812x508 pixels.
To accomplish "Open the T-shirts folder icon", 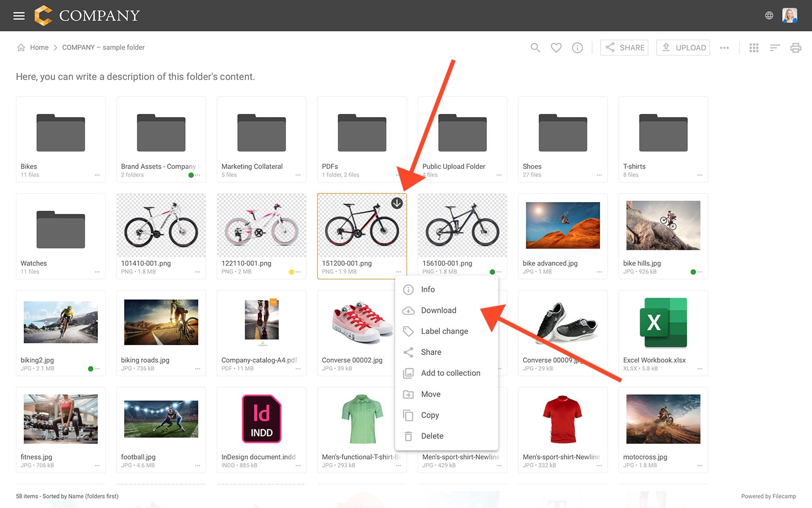I will click(663, 133).
